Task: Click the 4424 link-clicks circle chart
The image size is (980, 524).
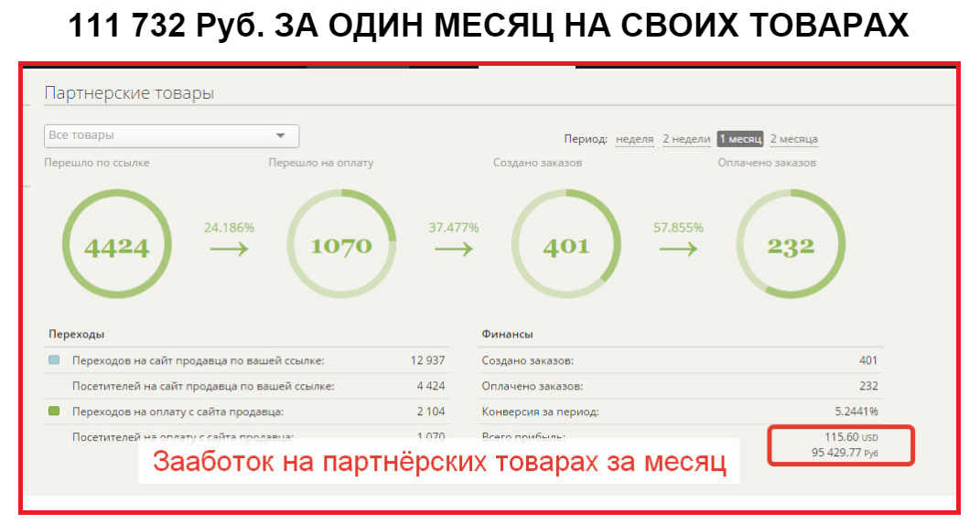Action: tap(117, 244)
